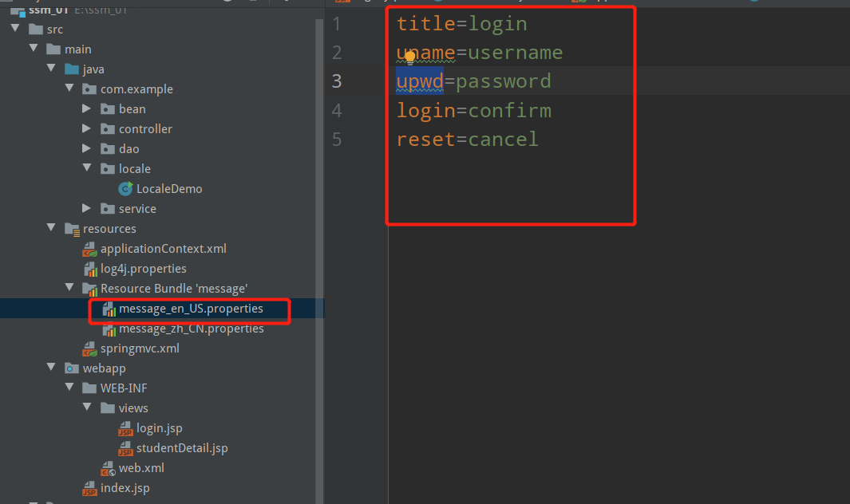Click the login.jsp file icon

click(x=126, y=429)
